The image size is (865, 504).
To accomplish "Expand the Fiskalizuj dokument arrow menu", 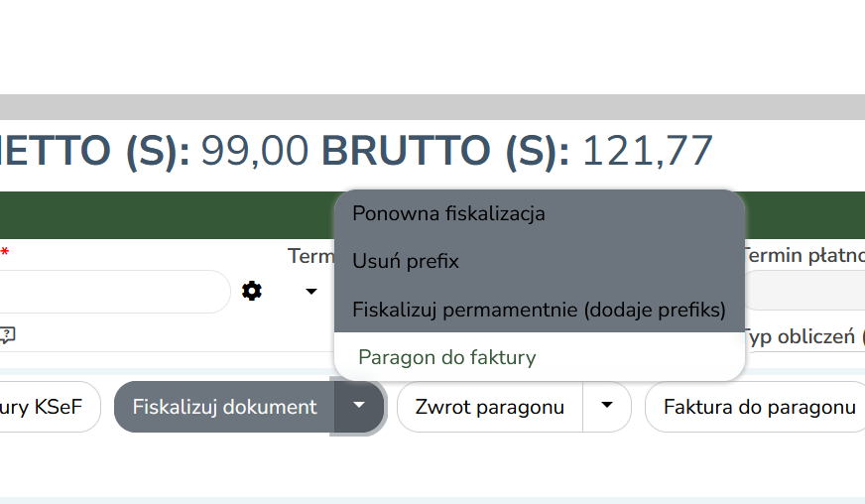I will 359,406.
